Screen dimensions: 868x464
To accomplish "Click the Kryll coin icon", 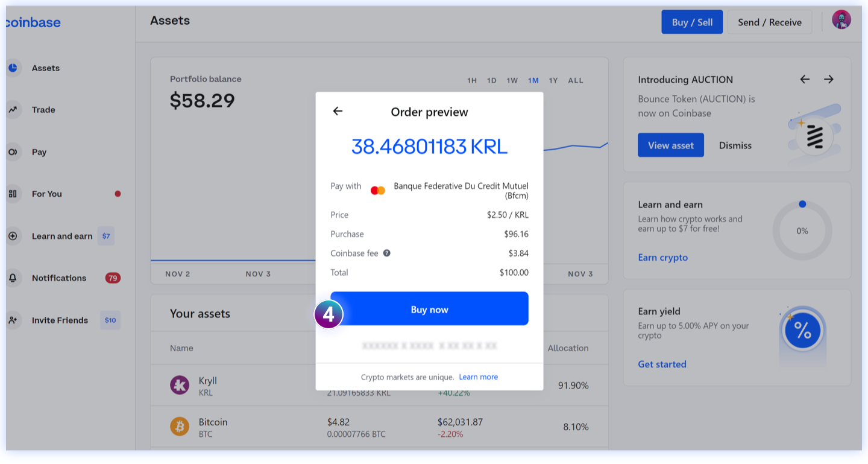I will (x=180, y=385).
